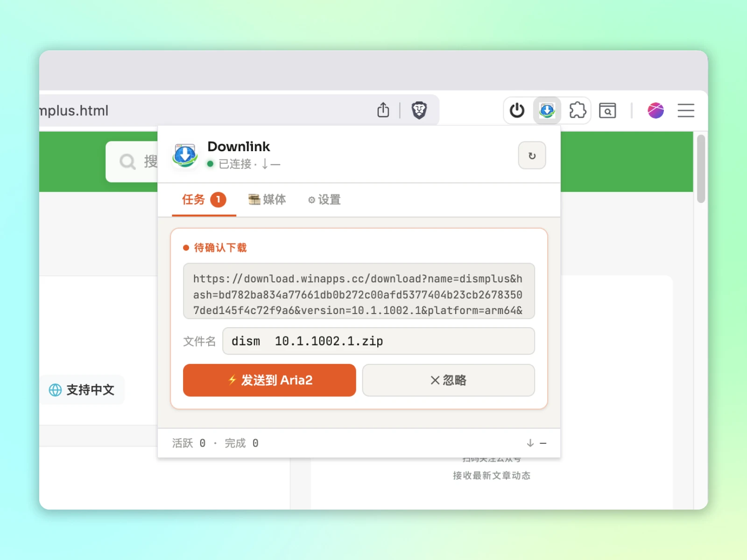Click the dism filename input field
The image size is (747, 560).
point(378,341)
